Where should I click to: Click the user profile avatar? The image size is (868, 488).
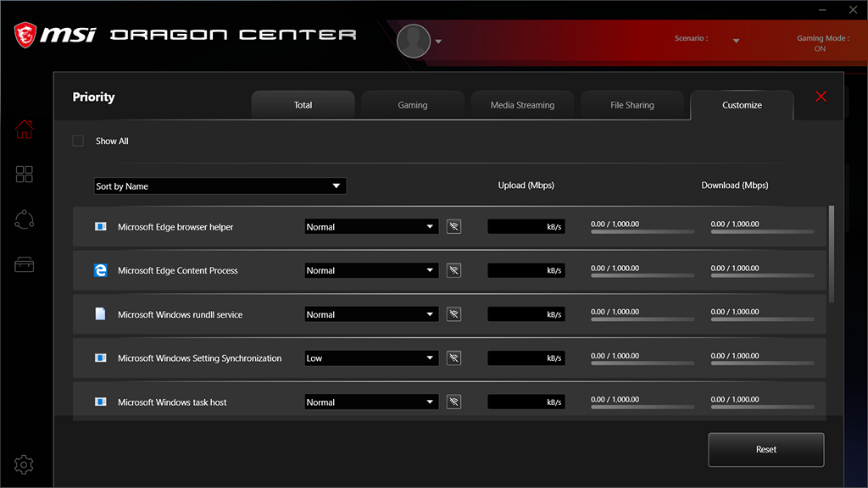pyautogui.click(x=414, y=41)
